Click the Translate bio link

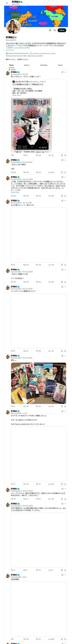click(10, 50)
